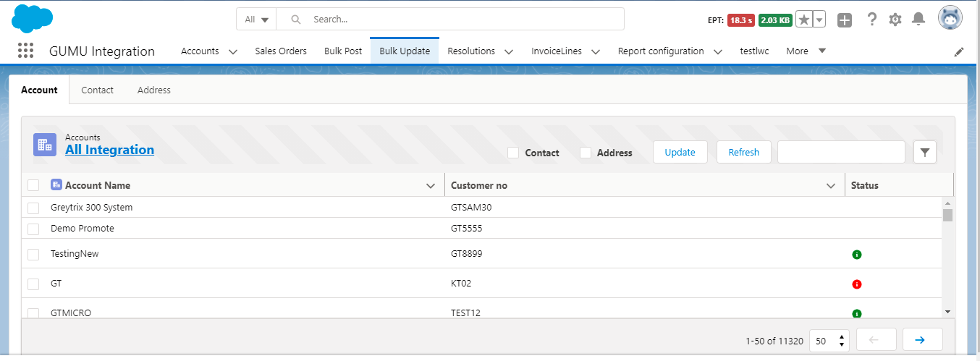Click customer number GT8899
The image size is (980, 361).
(x=466, y=254)
